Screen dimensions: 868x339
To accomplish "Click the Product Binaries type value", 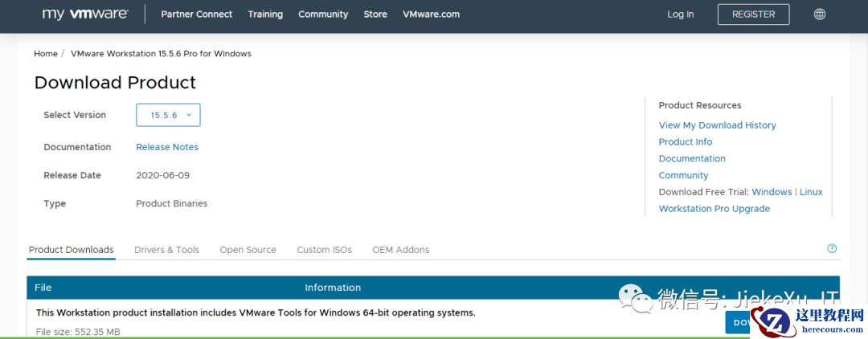I will 172,203.
